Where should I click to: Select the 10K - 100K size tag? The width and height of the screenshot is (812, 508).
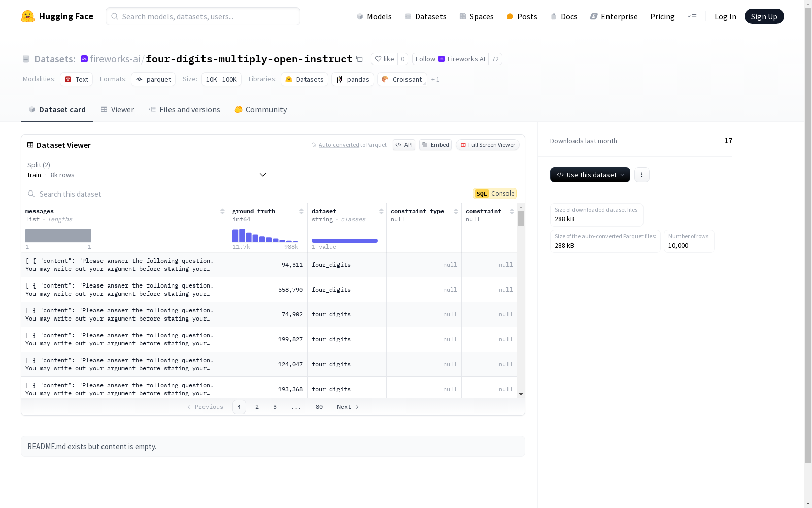221,79
